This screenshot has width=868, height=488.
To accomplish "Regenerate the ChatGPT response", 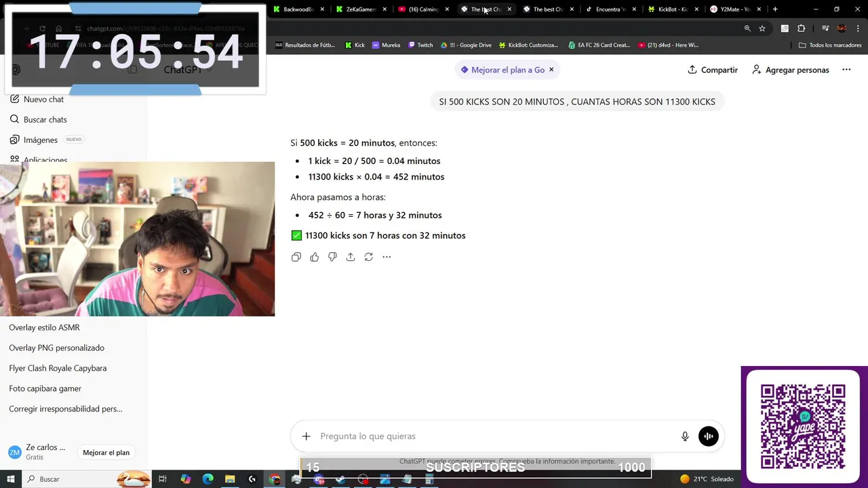I will point(368,257).
